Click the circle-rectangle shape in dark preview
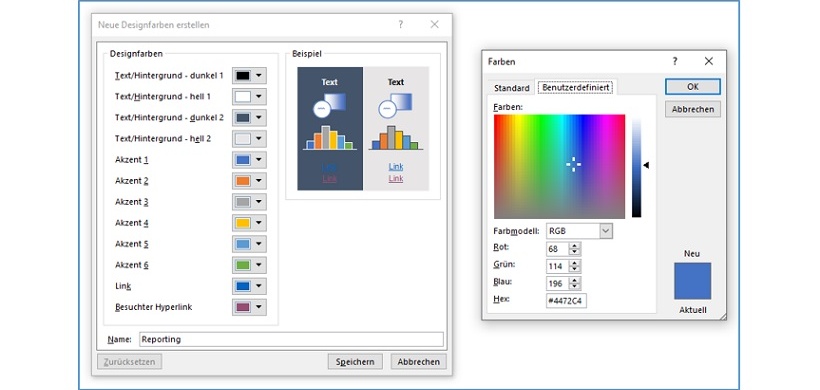 [329, 105]
